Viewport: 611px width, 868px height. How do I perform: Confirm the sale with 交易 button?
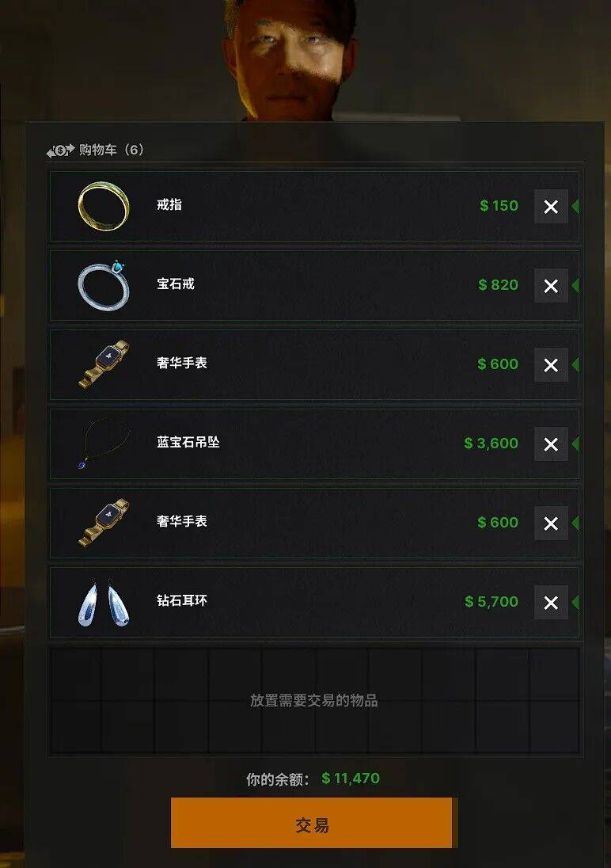pos(313,823)
